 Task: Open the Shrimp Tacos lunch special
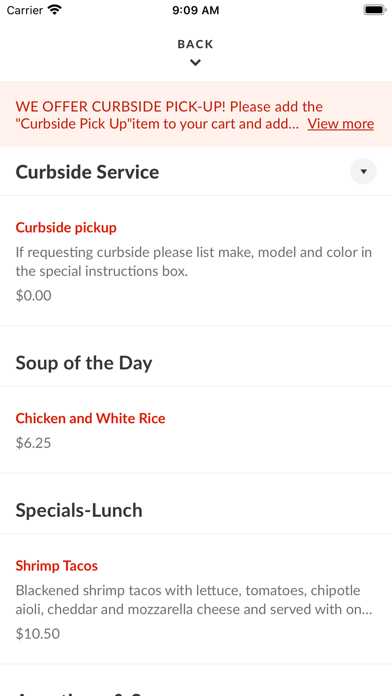(196, 599)
